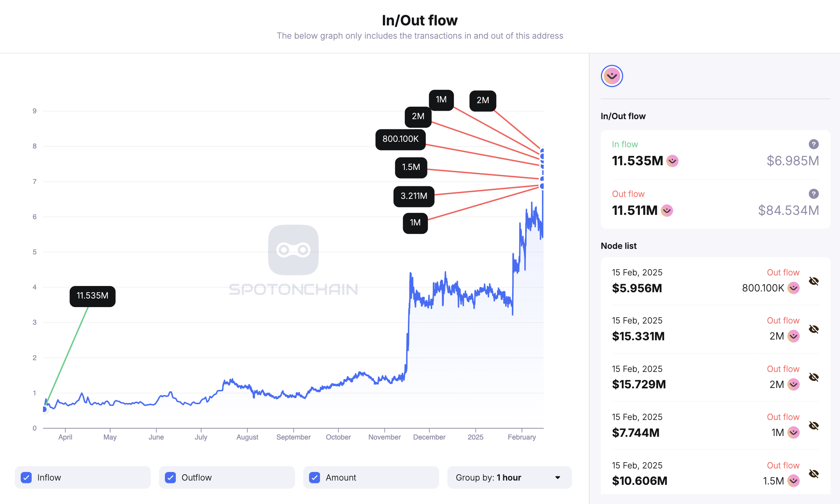
Task: Click the 11.535M inflow tooltip label on the chart
Action: click(92, 296)
